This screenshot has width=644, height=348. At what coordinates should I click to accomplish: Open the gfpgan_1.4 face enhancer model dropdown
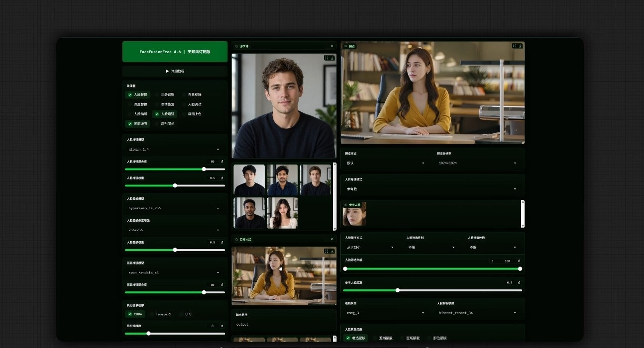click(175, 149)
